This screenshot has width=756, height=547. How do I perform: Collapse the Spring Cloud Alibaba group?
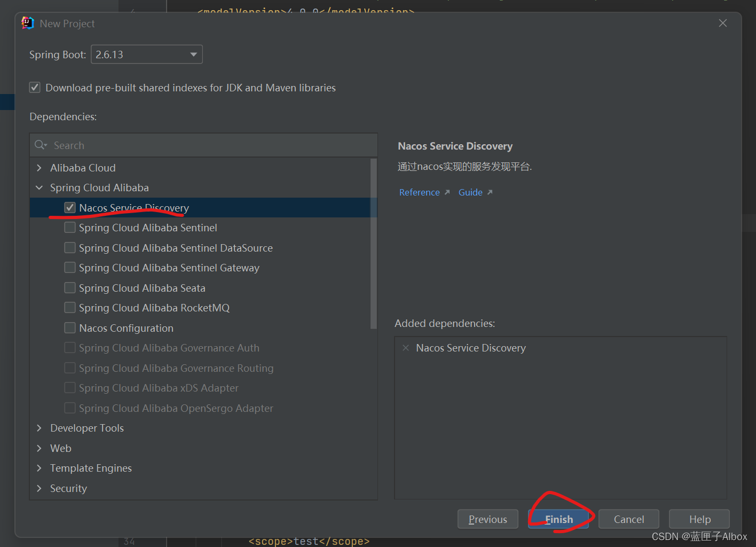coord(39,187)
